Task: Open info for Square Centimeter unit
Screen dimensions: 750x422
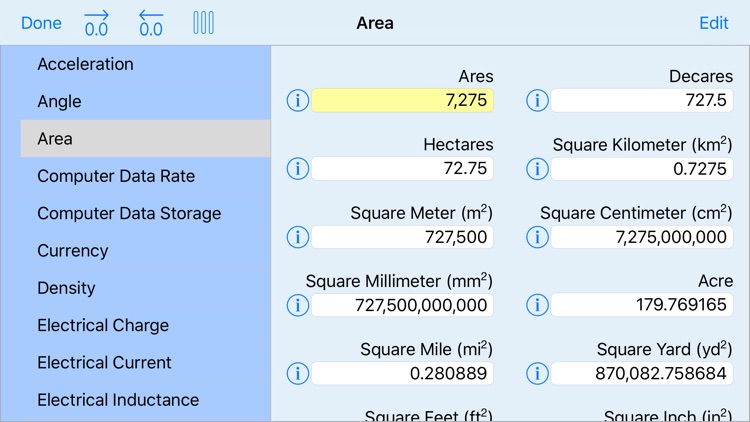Action: pyautogui.click(x=537, y=237)
